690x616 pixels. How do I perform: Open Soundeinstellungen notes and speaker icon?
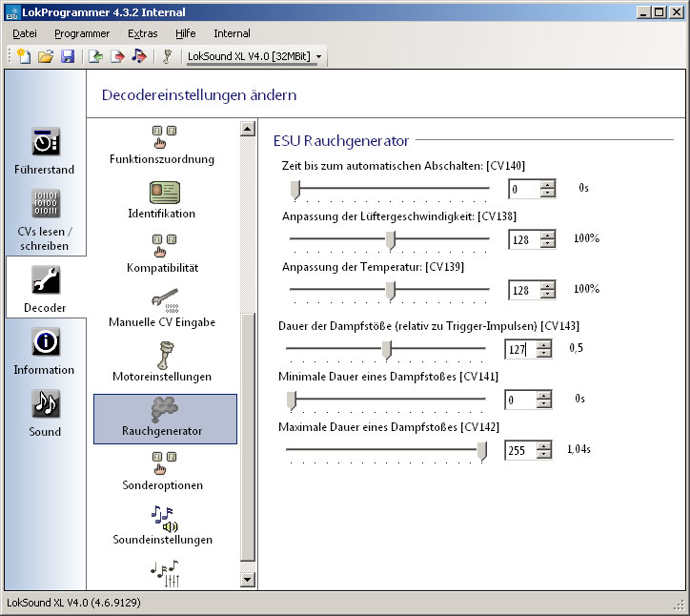pyautogui.click(x=164, y=519)
